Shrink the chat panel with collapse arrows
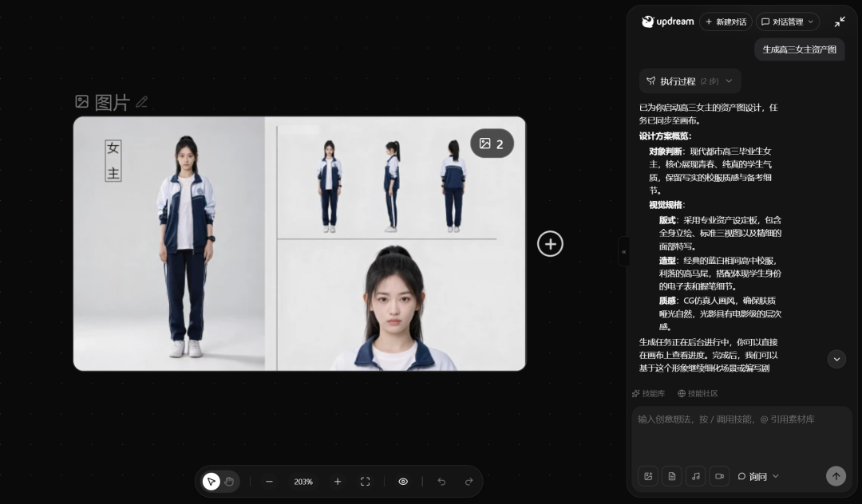The image size is (862, 504). pyautogui.click(x=840, y=22)
